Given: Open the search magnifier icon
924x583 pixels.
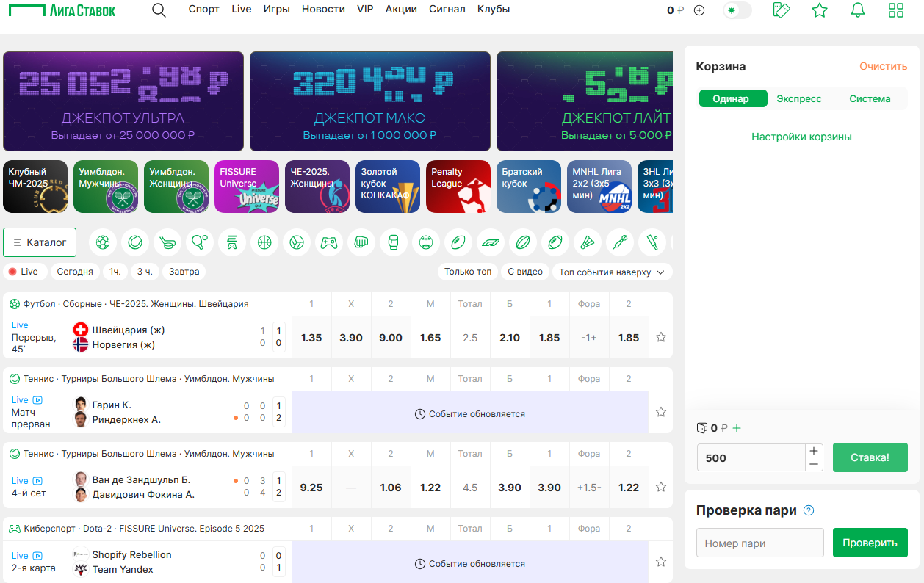Looking at the screenshot, I should click(x=159, y=10).
